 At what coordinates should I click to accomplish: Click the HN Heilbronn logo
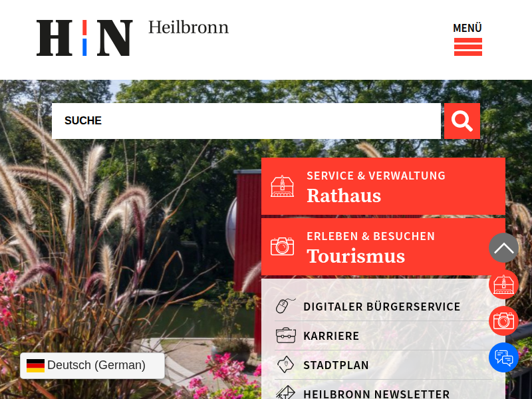tap(132, 38)
